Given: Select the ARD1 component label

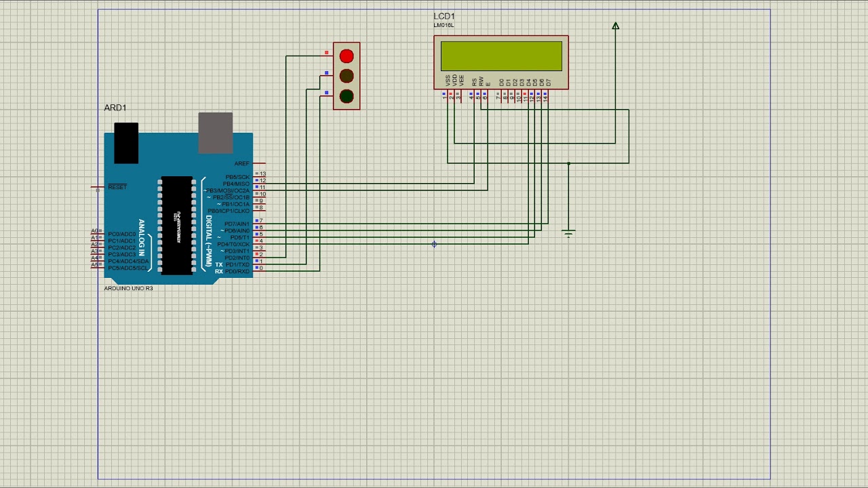Looking at the screenshot, I should [115, 108].
